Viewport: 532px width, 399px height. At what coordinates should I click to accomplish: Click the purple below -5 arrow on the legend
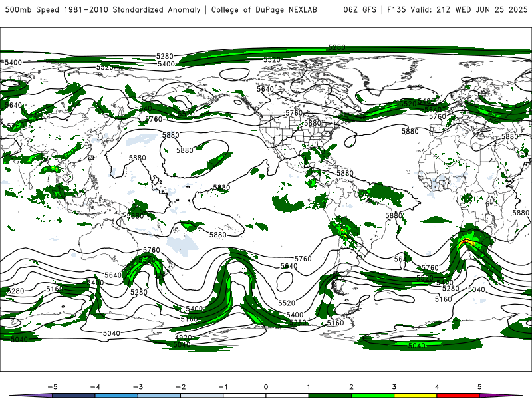coord(31,396)
